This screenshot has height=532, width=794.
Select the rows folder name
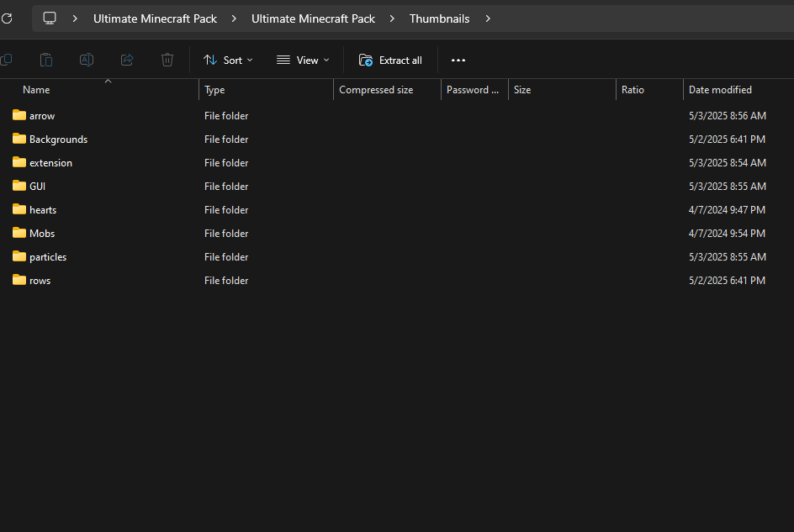[x=40, y=281]
